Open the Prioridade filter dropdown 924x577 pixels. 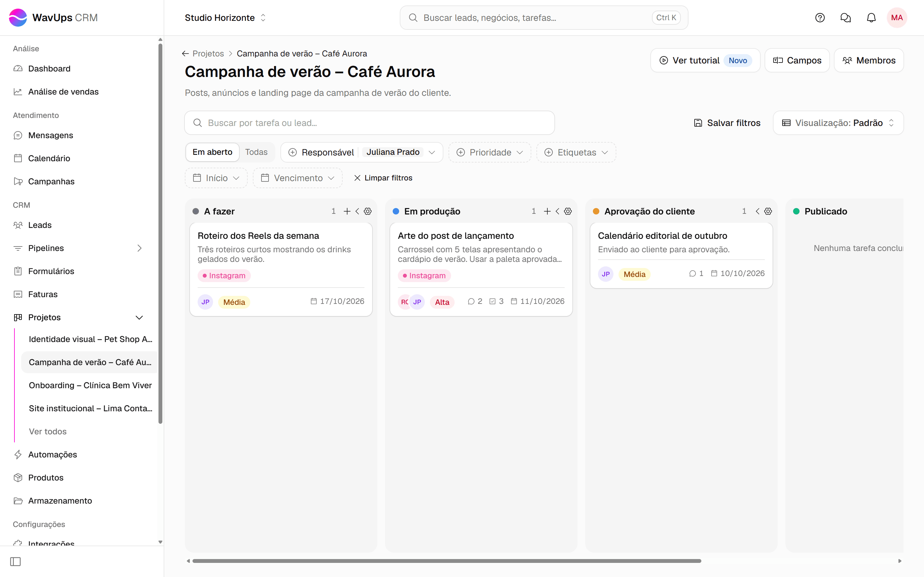point(490,152)
